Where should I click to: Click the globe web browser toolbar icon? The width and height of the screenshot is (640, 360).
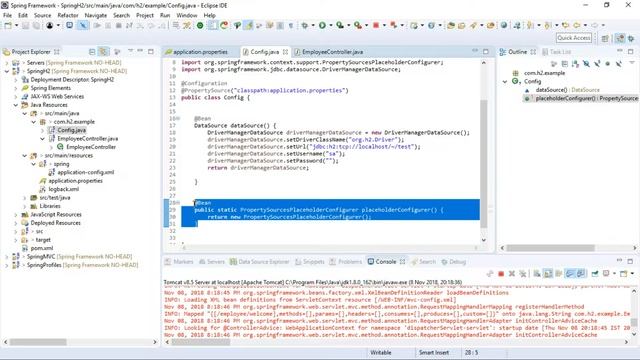click(x=504, y=25)
